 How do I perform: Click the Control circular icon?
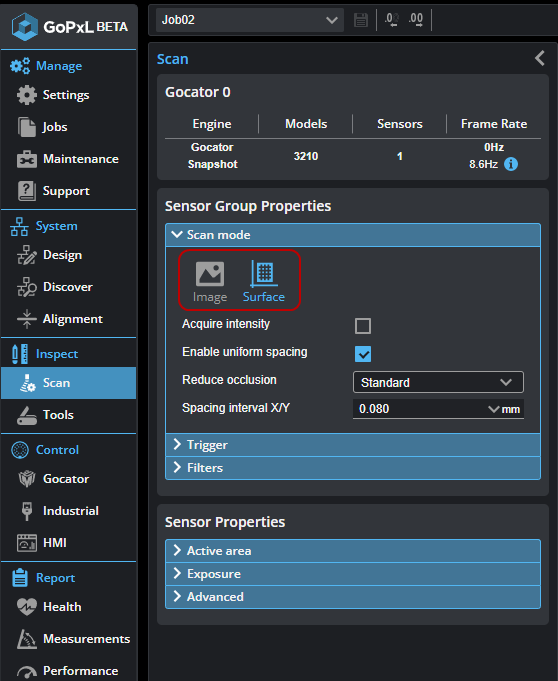20,450
